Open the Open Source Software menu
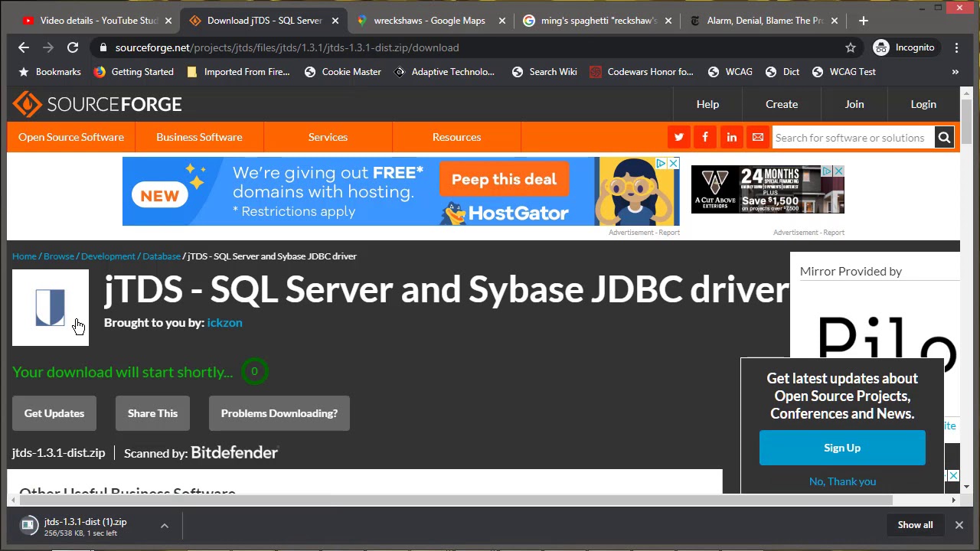The image size is (980, 551). tap(71, 137)
